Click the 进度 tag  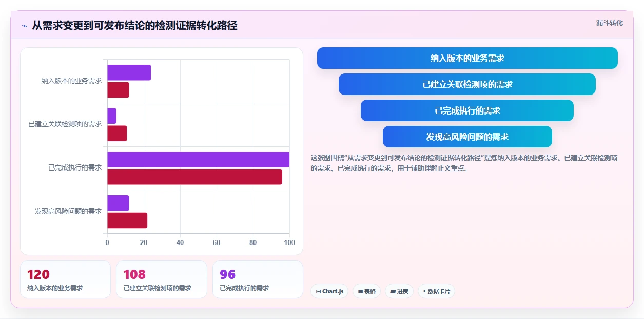399,291
